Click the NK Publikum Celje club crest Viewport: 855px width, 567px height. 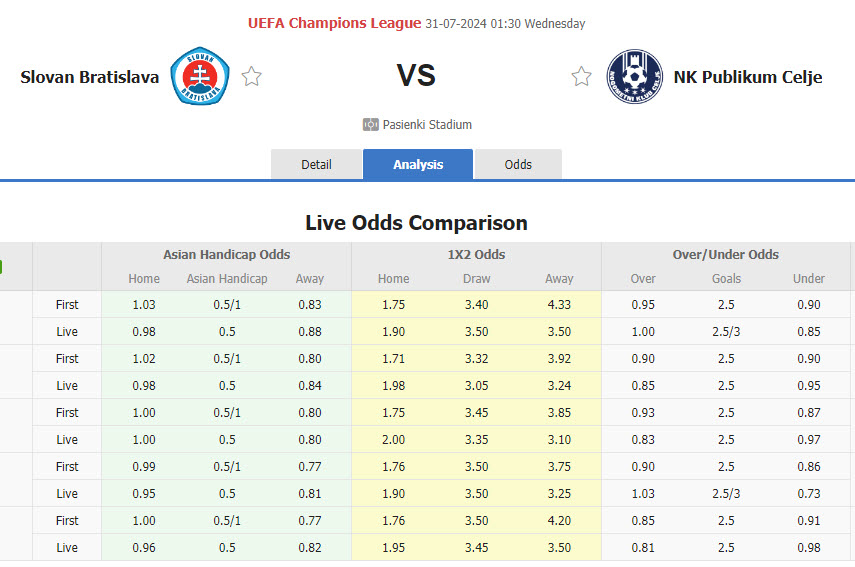click(x=635, y=77)
